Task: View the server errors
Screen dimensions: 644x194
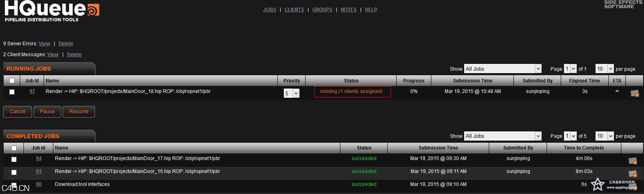Action: pyautogui.click(x=44, y=44)
